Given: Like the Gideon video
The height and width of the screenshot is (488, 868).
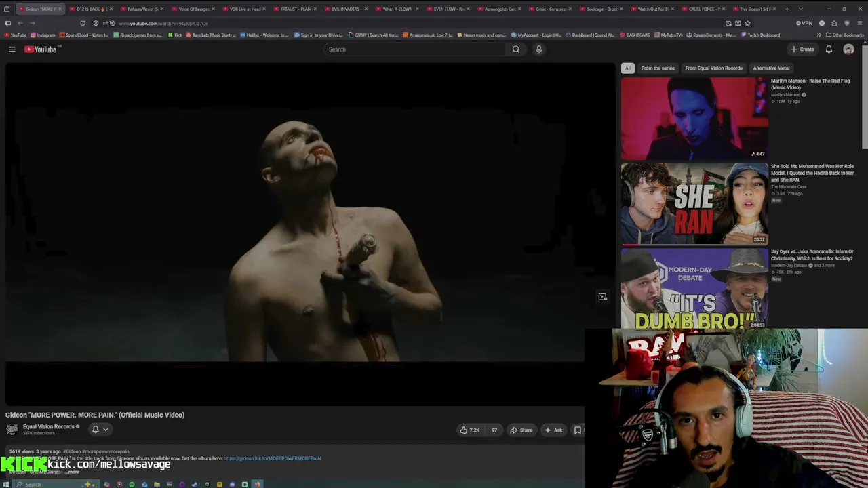Looking at the screenshot, I should (x=470, y=430).
